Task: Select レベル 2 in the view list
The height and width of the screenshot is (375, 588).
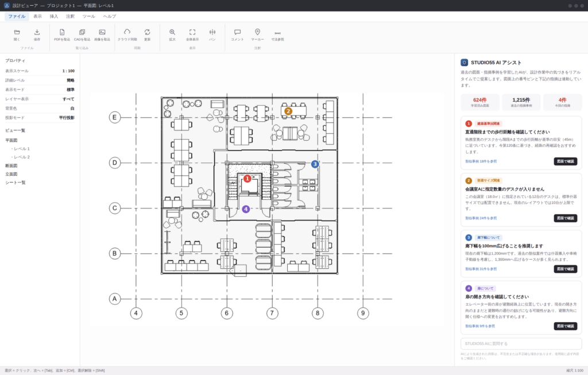Action: 21,157
